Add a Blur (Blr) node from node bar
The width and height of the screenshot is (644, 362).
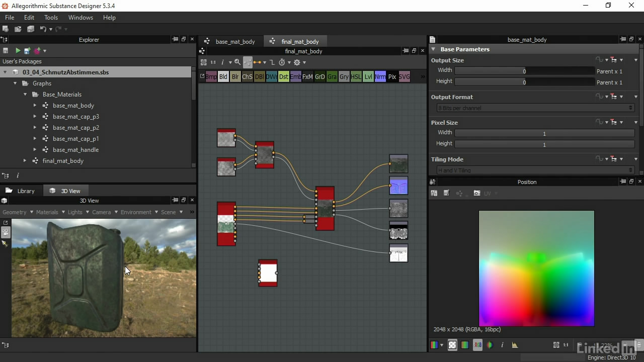pos(235,77)
